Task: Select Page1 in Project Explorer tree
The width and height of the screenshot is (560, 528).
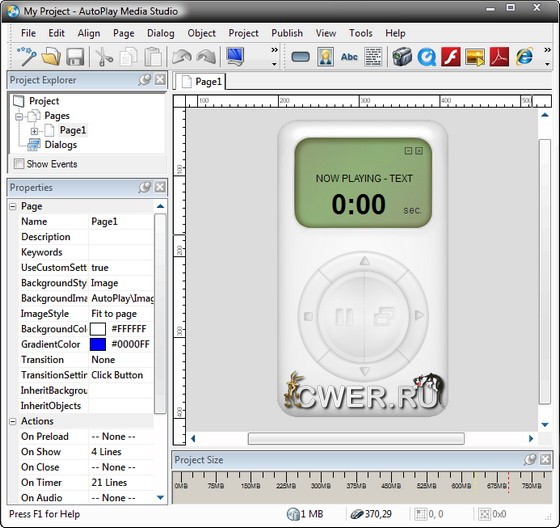Action: (x=73, y=130)
